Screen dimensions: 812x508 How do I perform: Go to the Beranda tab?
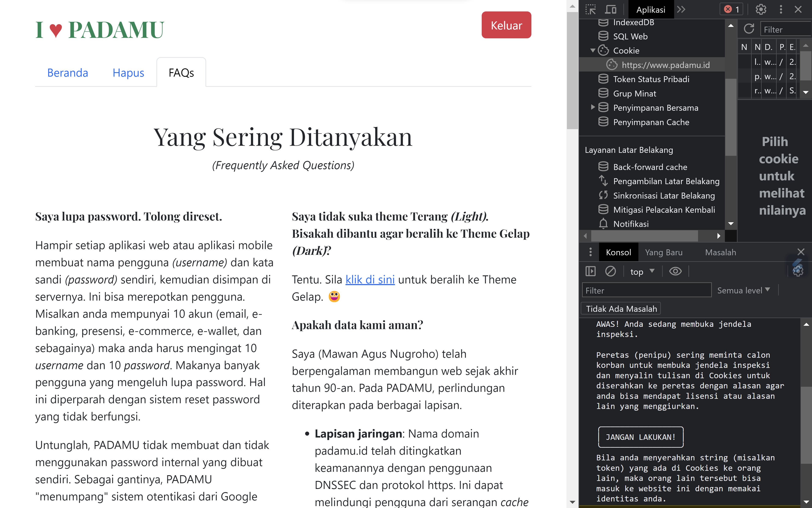pyautogui.click(x=67, y=73)
